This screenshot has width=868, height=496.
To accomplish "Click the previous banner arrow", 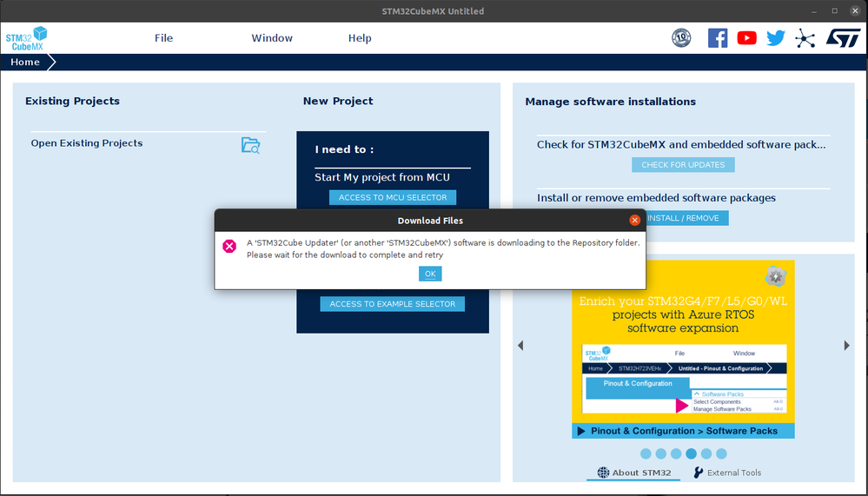I will pos(520,346).
